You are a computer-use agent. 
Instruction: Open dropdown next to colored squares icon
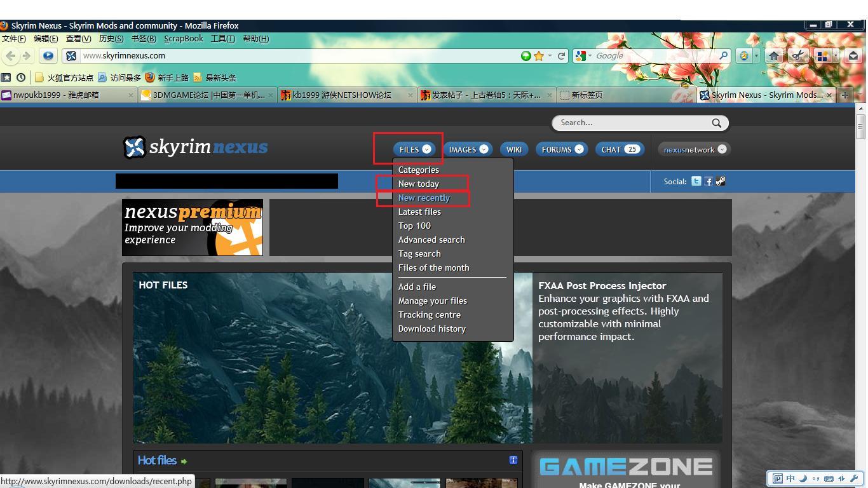[x=836, y=56]
